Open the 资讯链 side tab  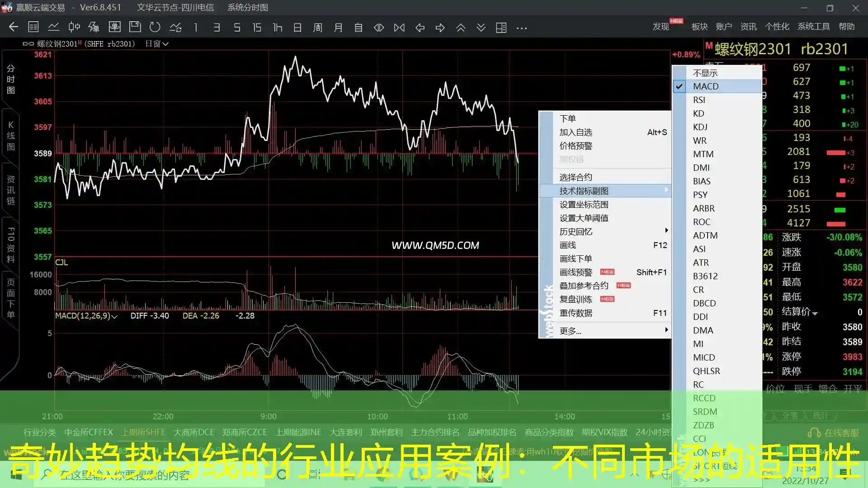click(11, 190)
